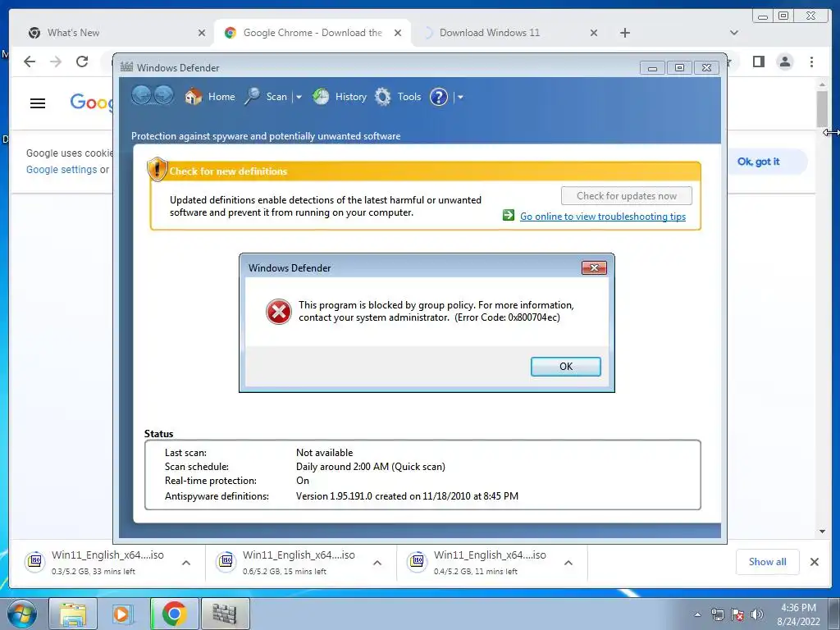Image resolution: width=840 pixels, height=630 pixels.
Task: Expand options for Win11 ISO download with 15 mins left
Action: pos(377,563)
